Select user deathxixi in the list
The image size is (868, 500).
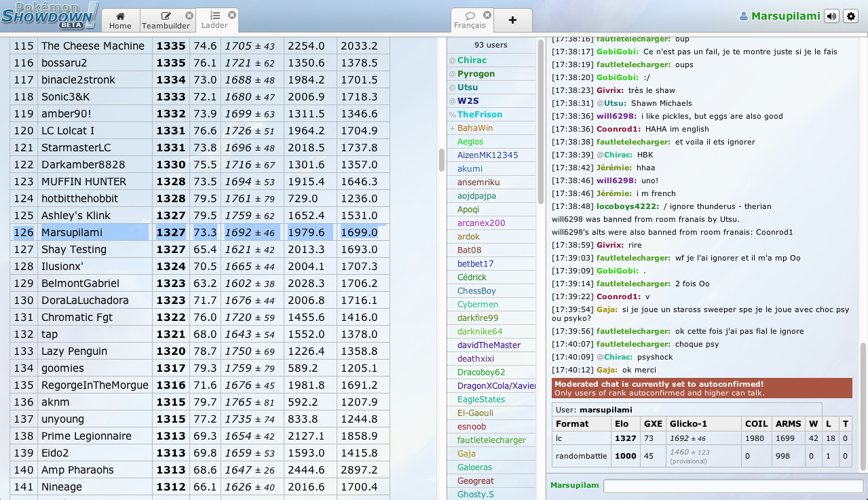492,359
